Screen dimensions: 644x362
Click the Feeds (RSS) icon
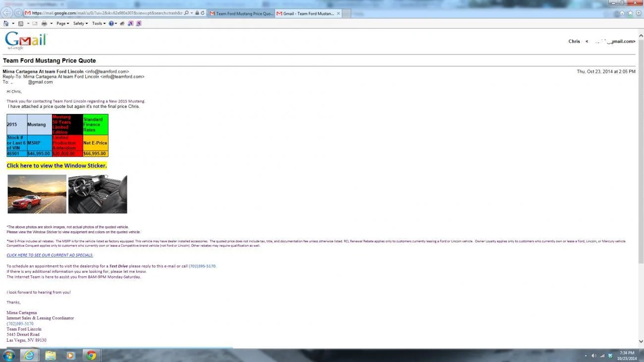[21, 23]
